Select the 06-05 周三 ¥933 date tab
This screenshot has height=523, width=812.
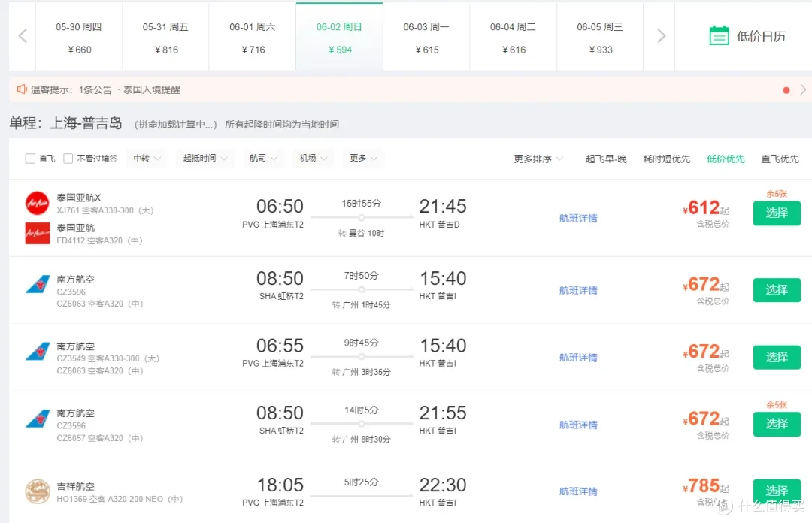tap(600, 36)
